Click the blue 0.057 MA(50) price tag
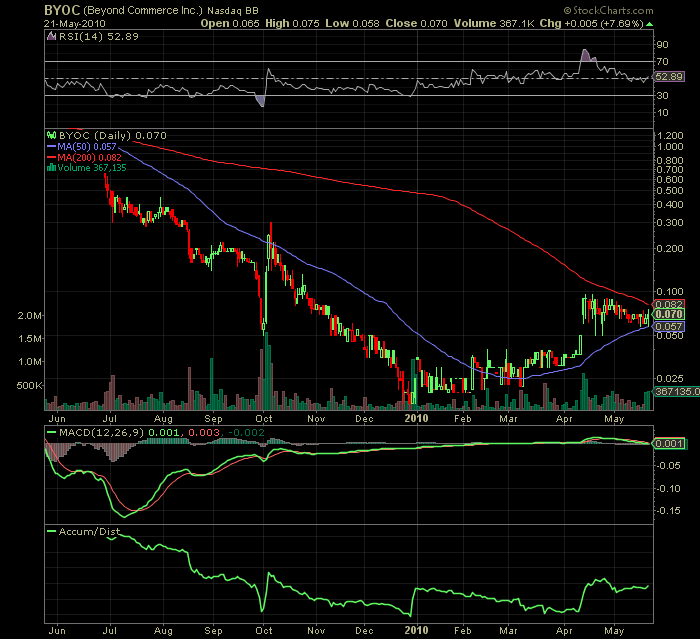 click(669, 327)
